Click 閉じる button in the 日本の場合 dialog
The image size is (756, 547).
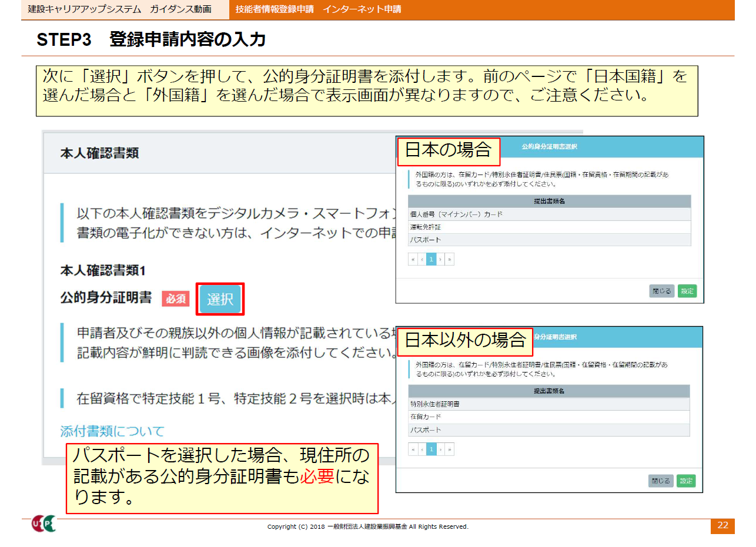[661, 291]
